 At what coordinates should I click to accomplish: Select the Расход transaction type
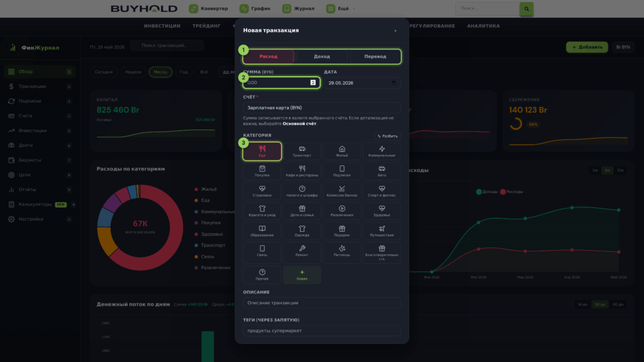(268, 57)
